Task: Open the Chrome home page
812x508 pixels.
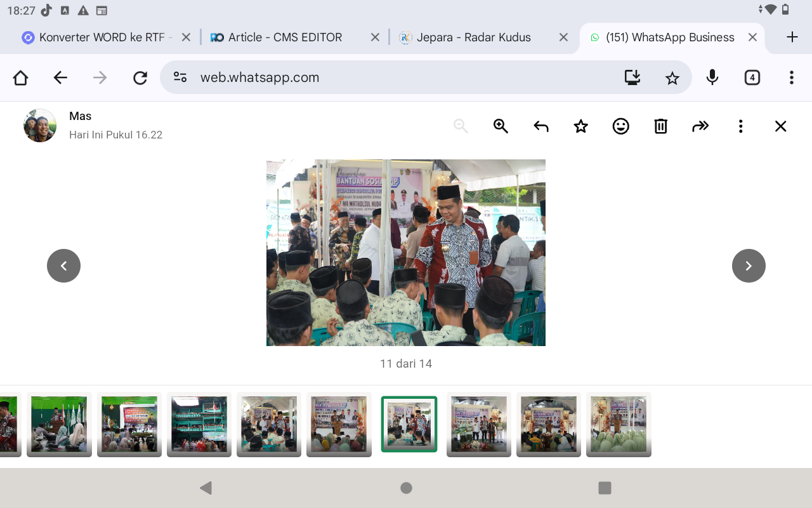Action: [x=20, y=77]
